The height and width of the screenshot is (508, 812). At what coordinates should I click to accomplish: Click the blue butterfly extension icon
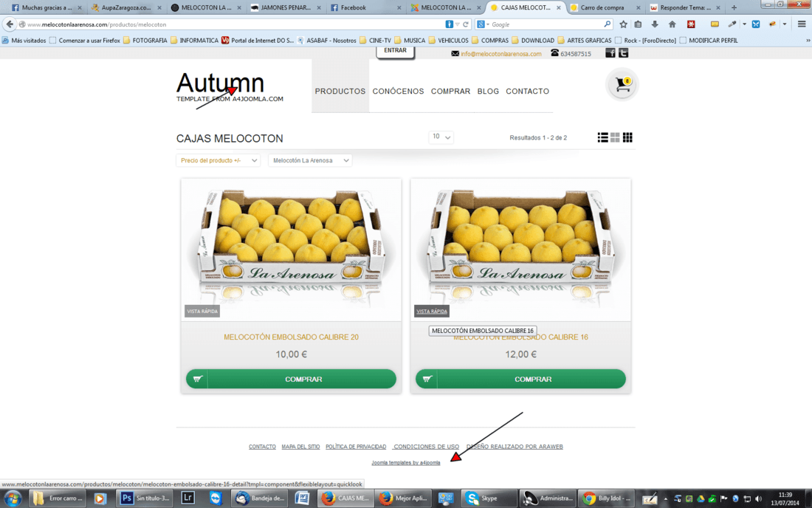tap(756, 24)
